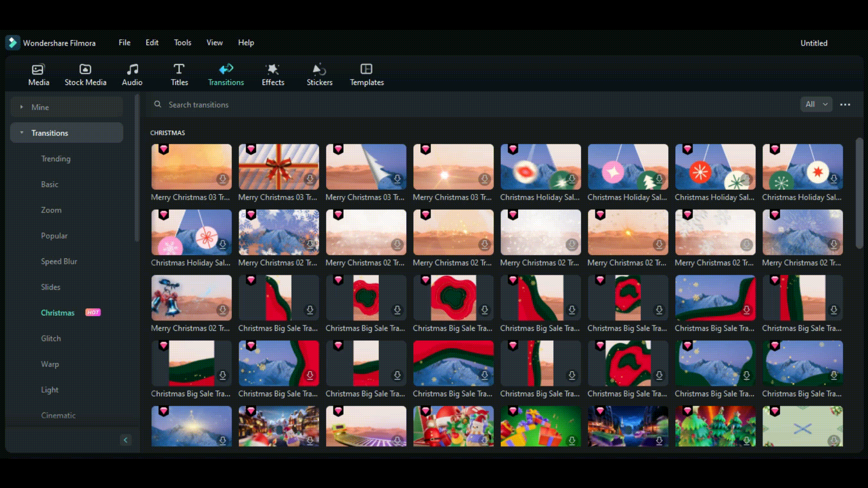Select the Light category

[49, 390]
